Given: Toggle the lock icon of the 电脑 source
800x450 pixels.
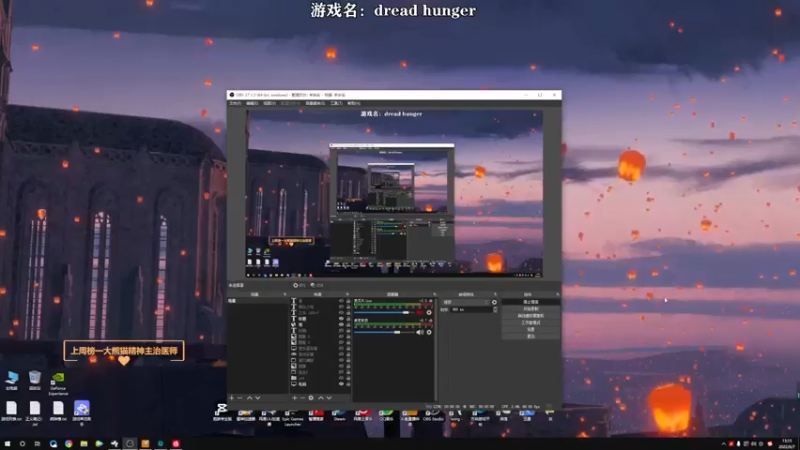Looking at the screenshot, I should [348, 384].
